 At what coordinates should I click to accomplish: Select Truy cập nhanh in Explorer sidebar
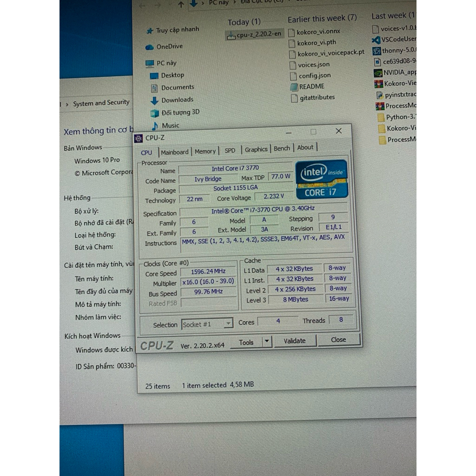[178, 30]
